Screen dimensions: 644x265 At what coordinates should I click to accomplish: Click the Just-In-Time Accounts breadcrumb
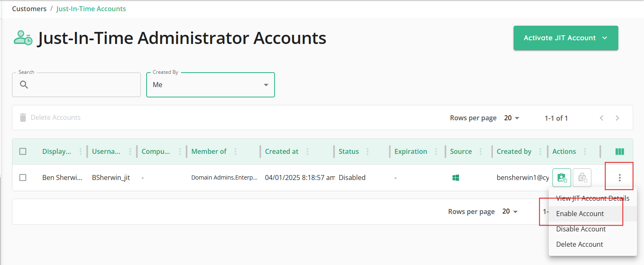pyautogui.click(x=91, y=9)
